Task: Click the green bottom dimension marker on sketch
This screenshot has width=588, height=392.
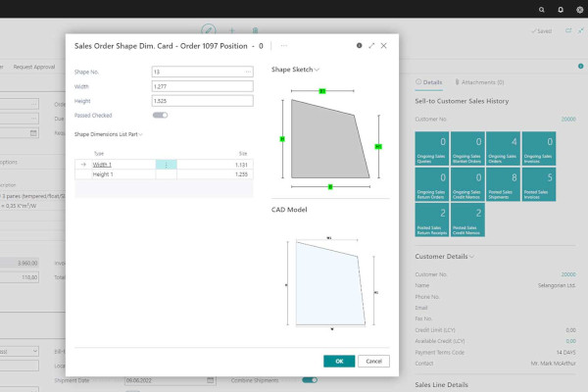Action: 330,187
